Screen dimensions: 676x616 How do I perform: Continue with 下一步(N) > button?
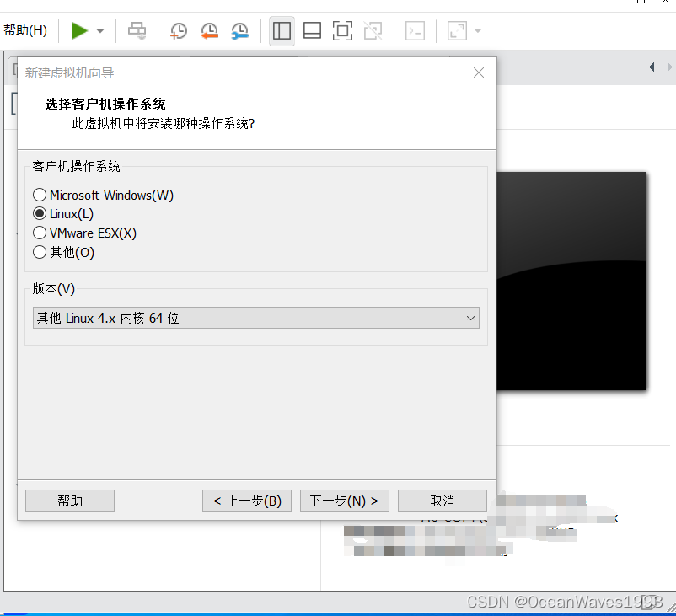[345, 501]
